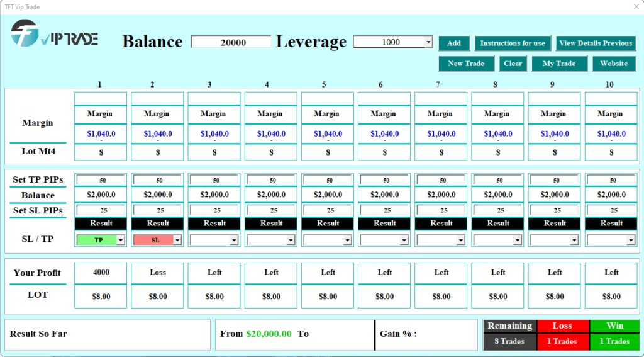Image resolution: width=644 pixels, height=357 pixels.
Task: Close the TFT Vip Trade window
Action: (636, 6)
